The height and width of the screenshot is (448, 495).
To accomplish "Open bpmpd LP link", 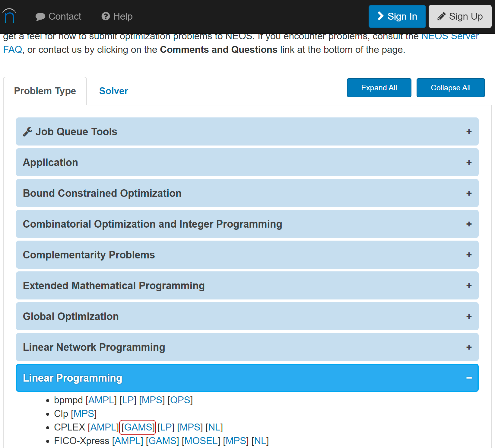I will (128, 400).
